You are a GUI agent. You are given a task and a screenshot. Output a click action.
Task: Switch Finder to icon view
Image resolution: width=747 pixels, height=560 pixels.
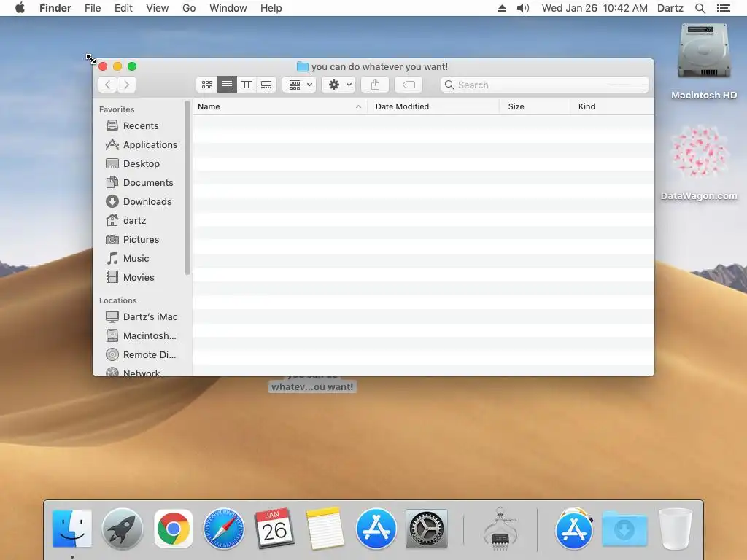(206, 85)
